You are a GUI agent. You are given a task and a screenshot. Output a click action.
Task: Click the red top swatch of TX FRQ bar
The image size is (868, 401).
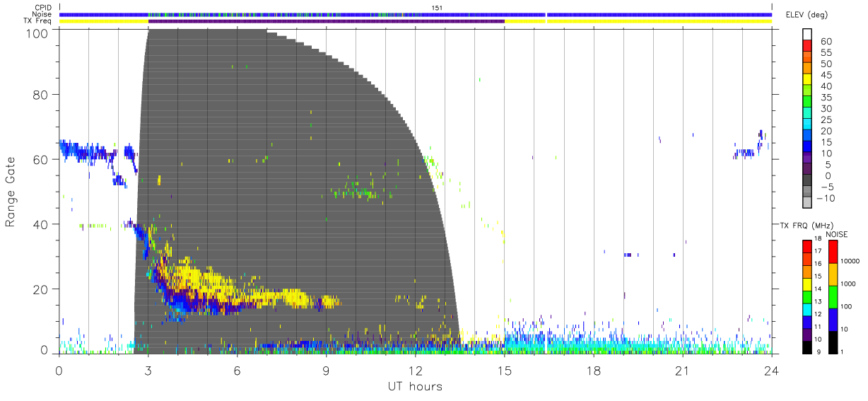[x=807, y=246]
